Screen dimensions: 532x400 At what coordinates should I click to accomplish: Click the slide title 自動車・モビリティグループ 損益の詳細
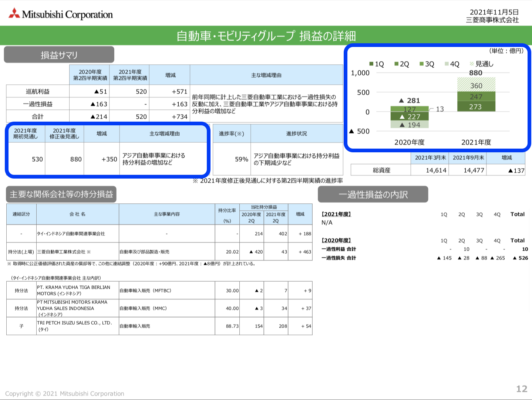[266, 36]
